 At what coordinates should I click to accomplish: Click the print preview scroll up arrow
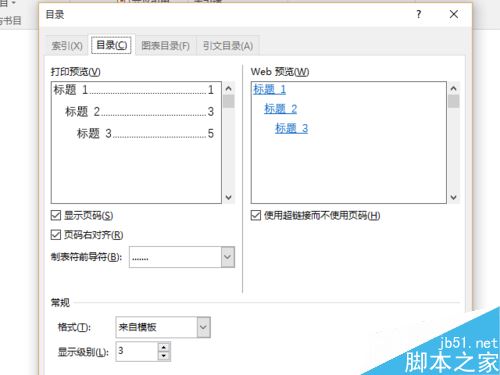[x=229, y=89]
